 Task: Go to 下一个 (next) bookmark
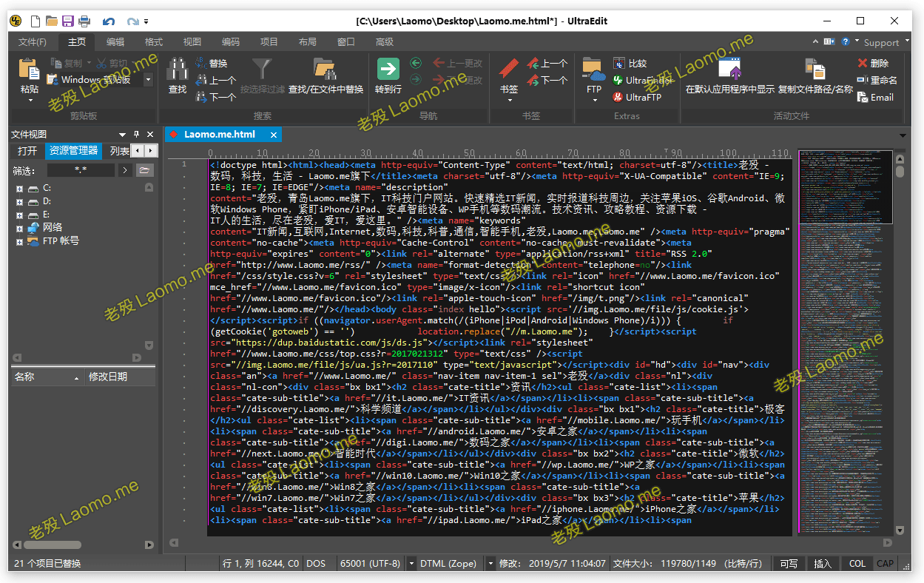[547, 80]
